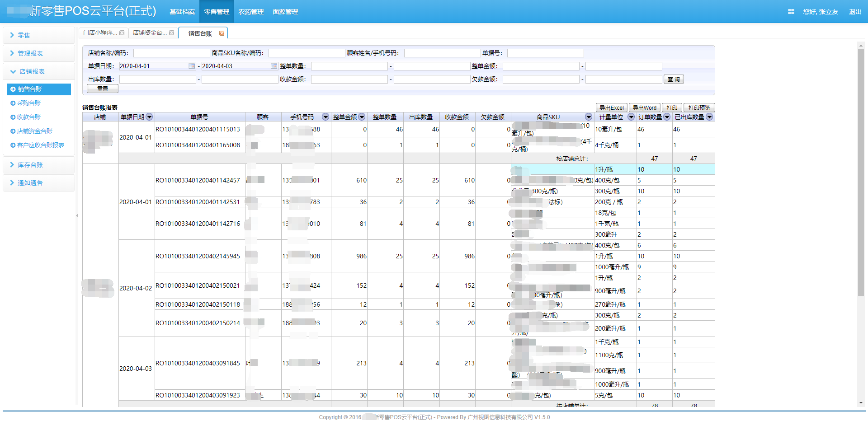Click the 出库数量 column header
The width and height of the screenshot is (868, 425).
coord(421,117)
